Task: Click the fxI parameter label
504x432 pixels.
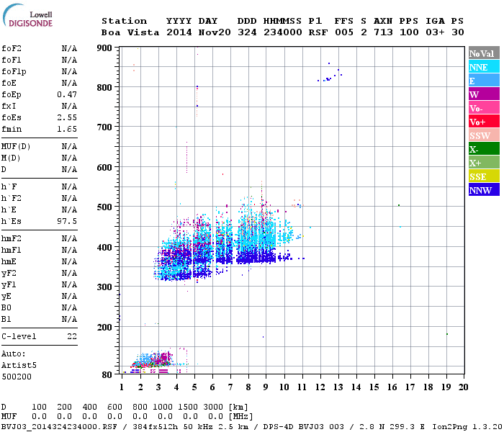Action: tap(9, 106)
